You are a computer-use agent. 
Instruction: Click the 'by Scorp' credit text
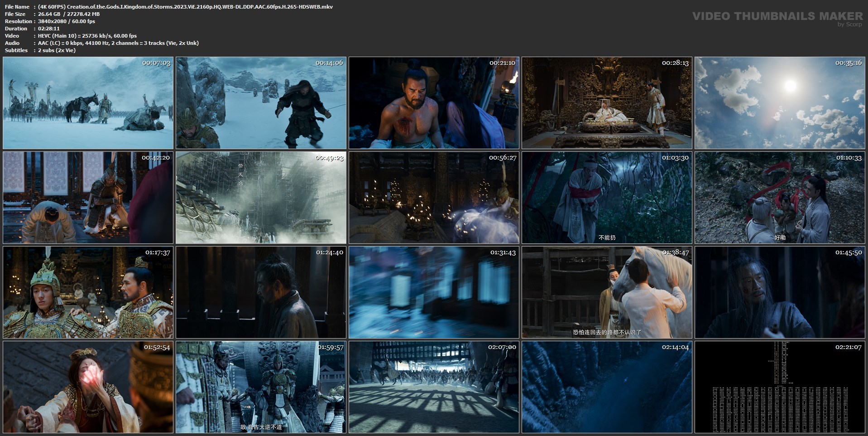850,24
